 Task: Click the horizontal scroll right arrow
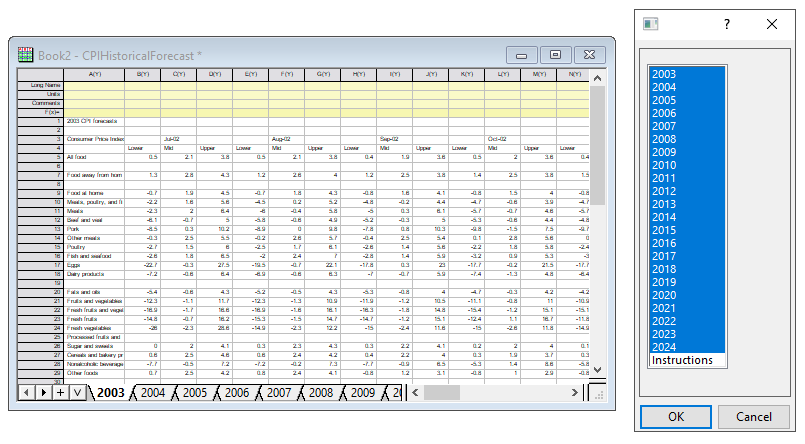[x=574, y=393]
